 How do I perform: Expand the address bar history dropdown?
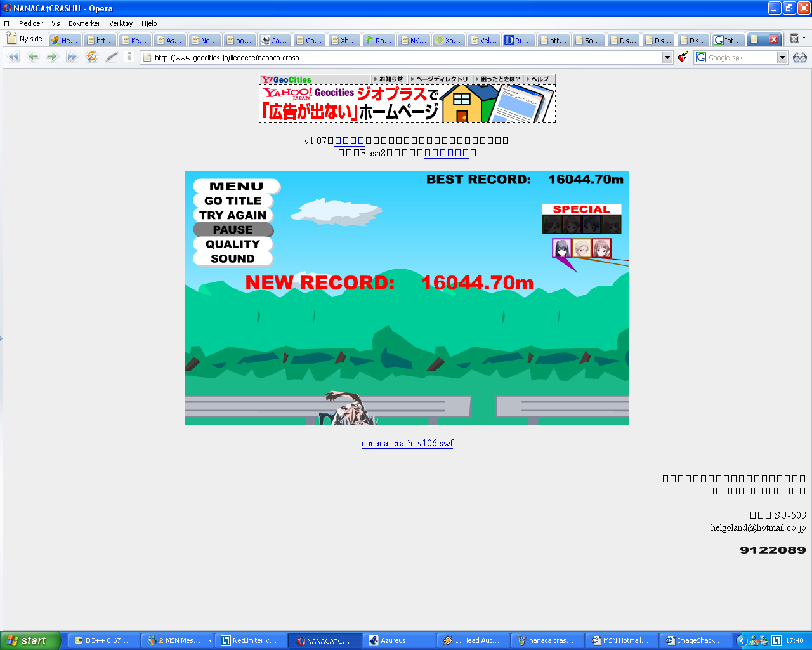(x=667, y=58)
